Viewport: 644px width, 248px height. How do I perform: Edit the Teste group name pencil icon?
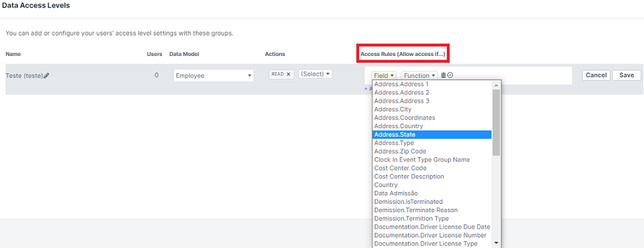47,76
